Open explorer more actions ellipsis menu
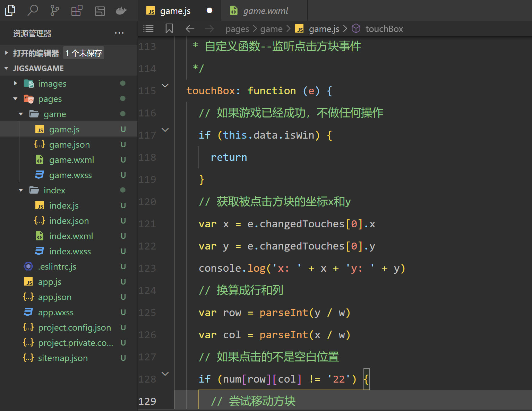Viewport: 532px width, 411px height. point(119,33)
